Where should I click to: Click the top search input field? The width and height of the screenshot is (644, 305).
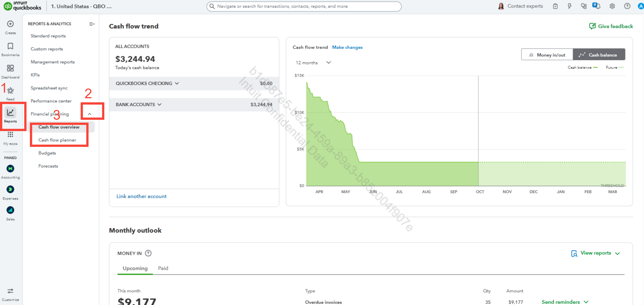(x=304, y=6)
